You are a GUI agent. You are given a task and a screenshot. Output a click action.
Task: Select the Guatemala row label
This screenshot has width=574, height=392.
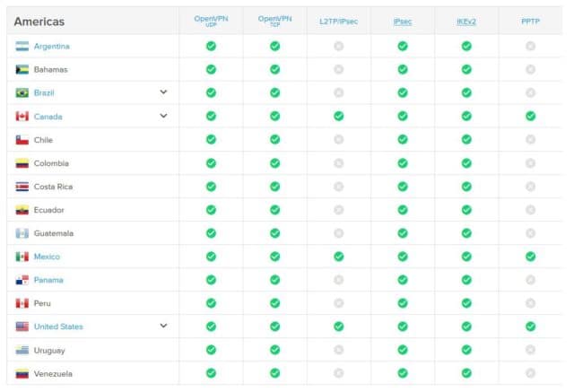[x=54, y=233]
